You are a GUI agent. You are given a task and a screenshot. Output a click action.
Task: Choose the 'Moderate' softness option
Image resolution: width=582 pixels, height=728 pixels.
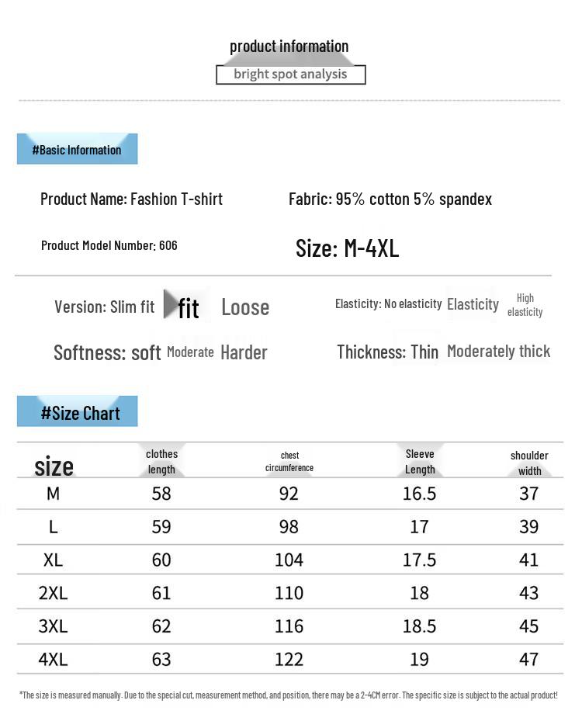tap(190, 352)
